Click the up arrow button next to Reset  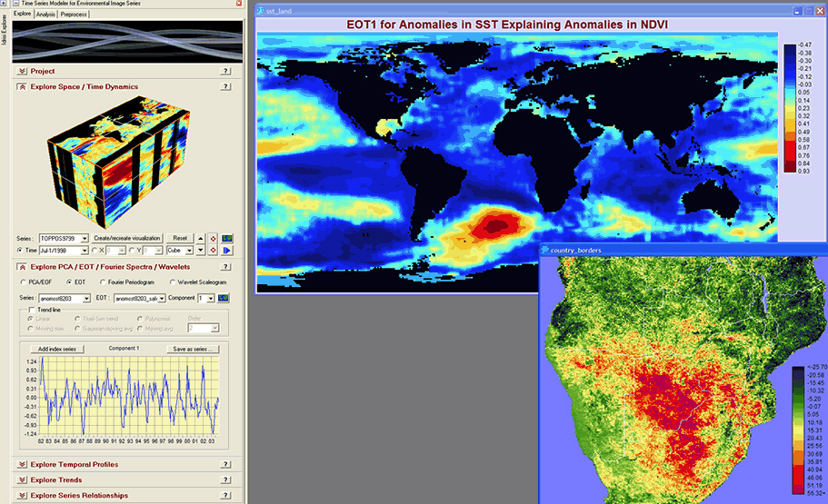[x=201, y=238]
